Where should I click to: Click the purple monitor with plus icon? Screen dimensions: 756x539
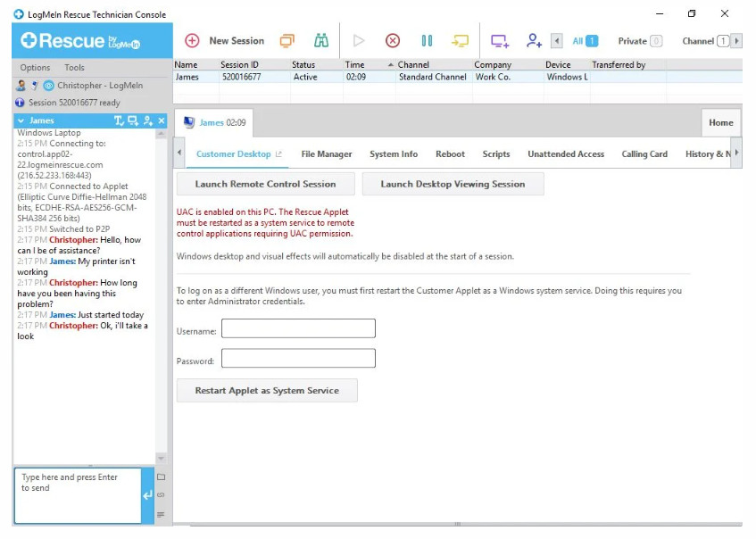pos(500,41)
